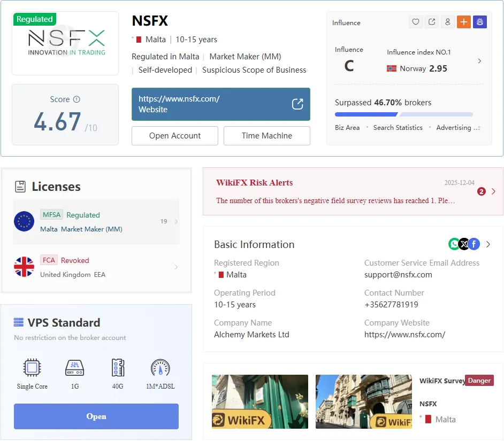Click the WikiFX Survey title
Image resolution: width=504 pixels, height=441 pixels.
(x=442, y=381)
